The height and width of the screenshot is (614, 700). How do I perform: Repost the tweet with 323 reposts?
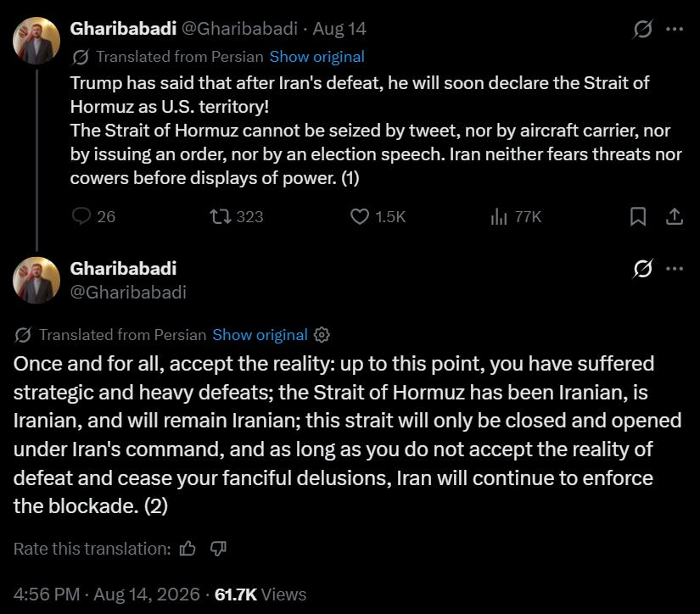(221, 216)
